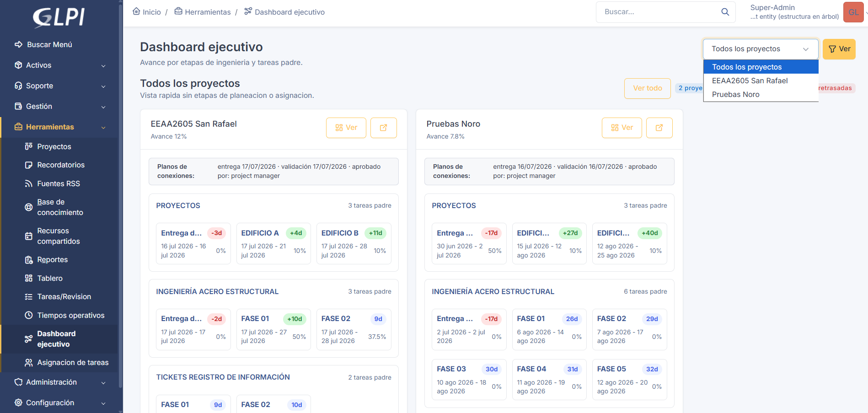Open FASE 03 card in Pruebas Noro

click(x=469, y=380)
